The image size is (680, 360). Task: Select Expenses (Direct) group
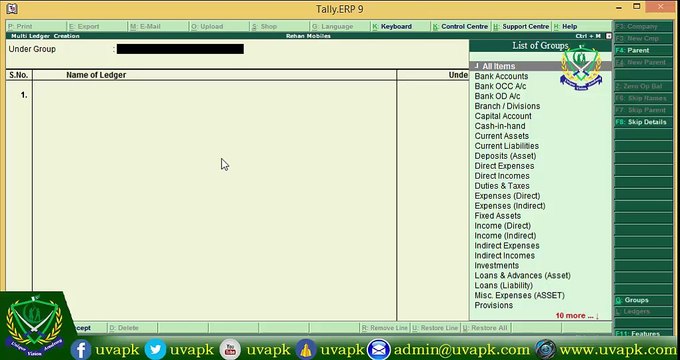tap(507, 196)
